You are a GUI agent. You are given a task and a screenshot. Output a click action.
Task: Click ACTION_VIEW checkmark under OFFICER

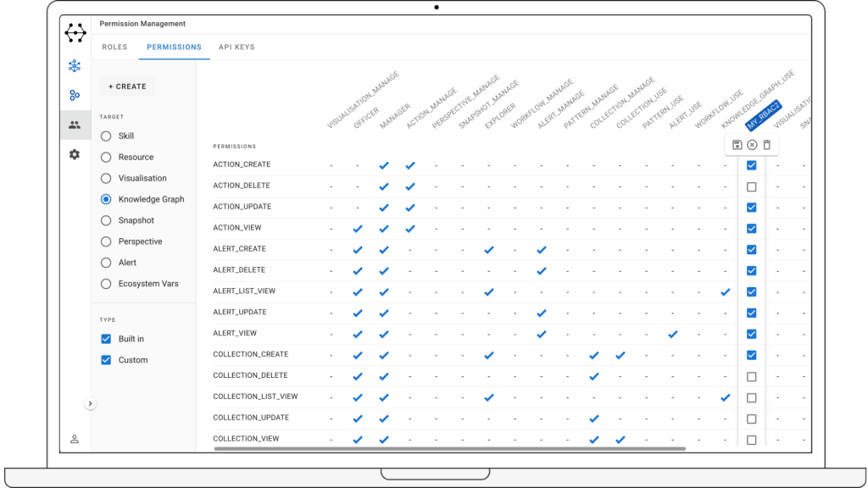click(358, 229)
